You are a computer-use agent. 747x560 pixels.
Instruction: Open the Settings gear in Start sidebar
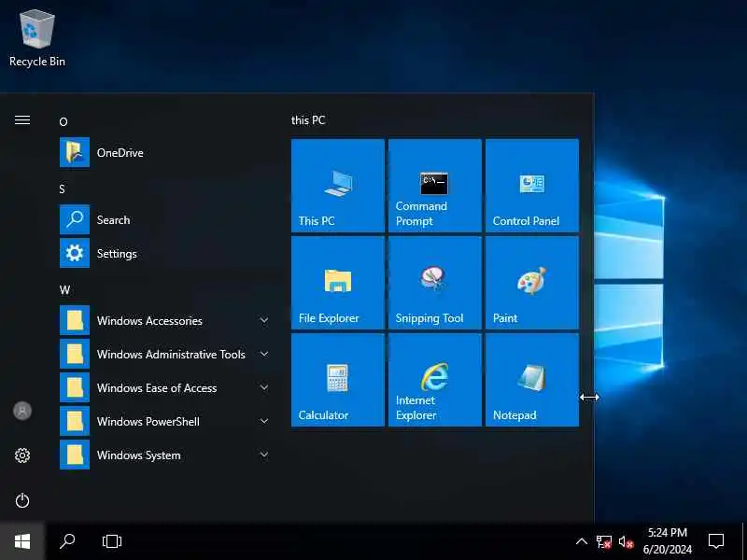click(x=22, y=455)
